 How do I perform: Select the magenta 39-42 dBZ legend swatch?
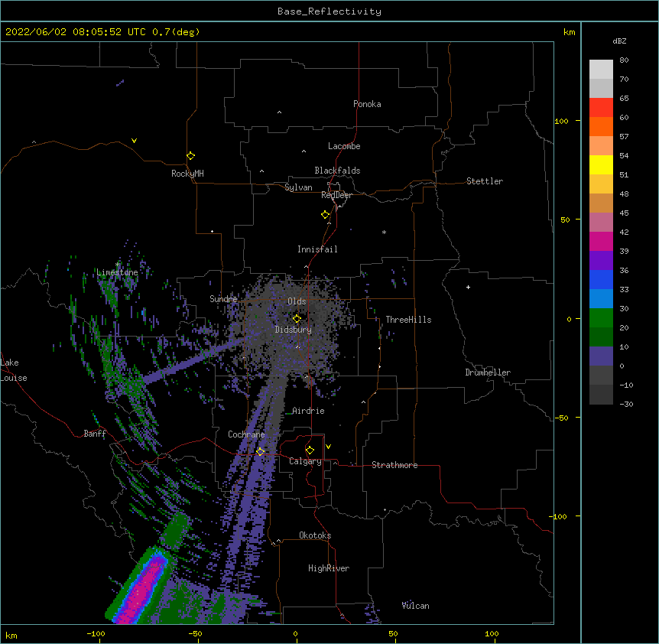[x=601, y=241]
